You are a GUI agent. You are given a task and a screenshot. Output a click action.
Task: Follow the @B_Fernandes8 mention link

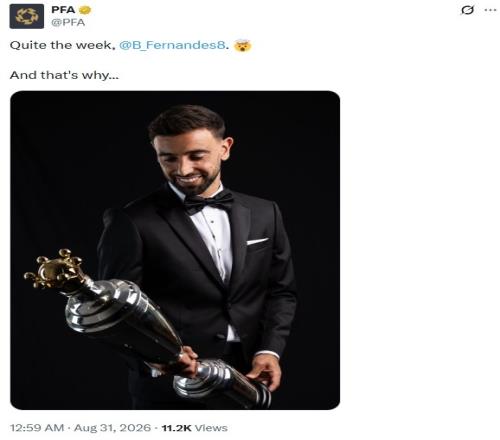click(172, 45)
